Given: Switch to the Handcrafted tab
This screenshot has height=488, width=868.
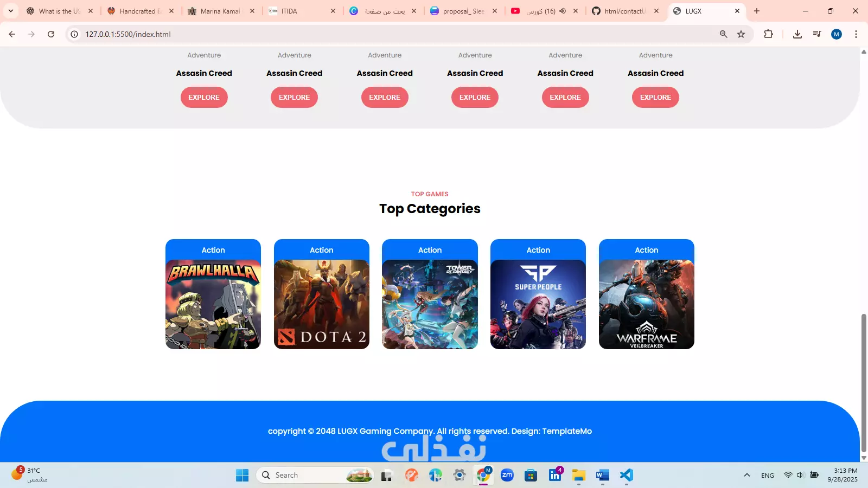Looking at the screenshot, I should pyautogui.click(x=141, y=11).
